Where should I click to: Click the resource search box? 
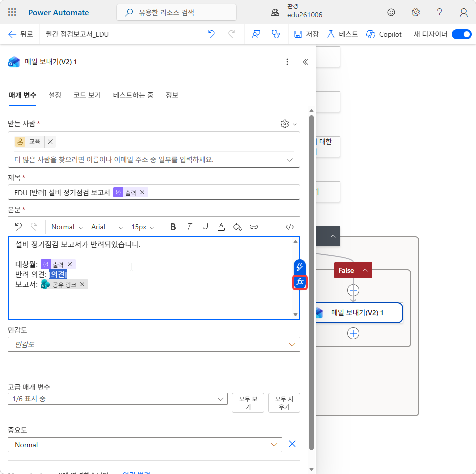pos(176,12)
